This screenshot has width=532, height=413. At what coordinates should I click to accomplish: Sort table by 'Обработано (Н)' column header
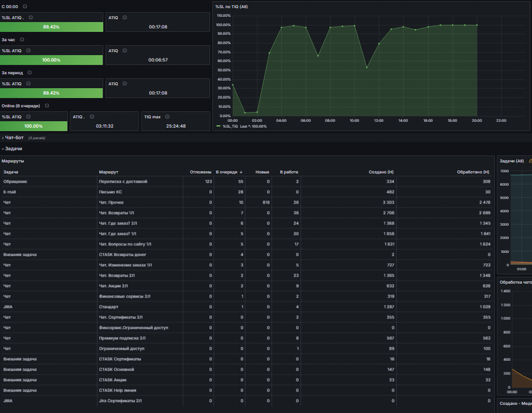pos(473,172)
